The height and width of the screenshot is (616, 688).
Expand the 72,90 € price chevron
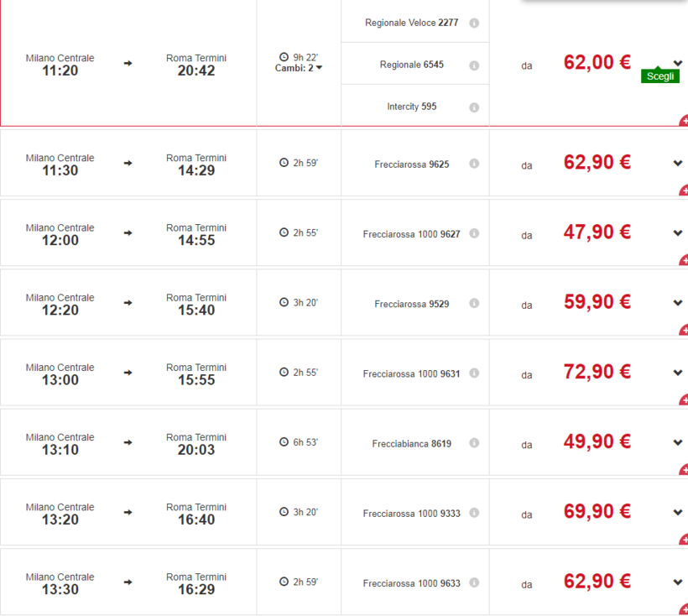click(678, 373)
